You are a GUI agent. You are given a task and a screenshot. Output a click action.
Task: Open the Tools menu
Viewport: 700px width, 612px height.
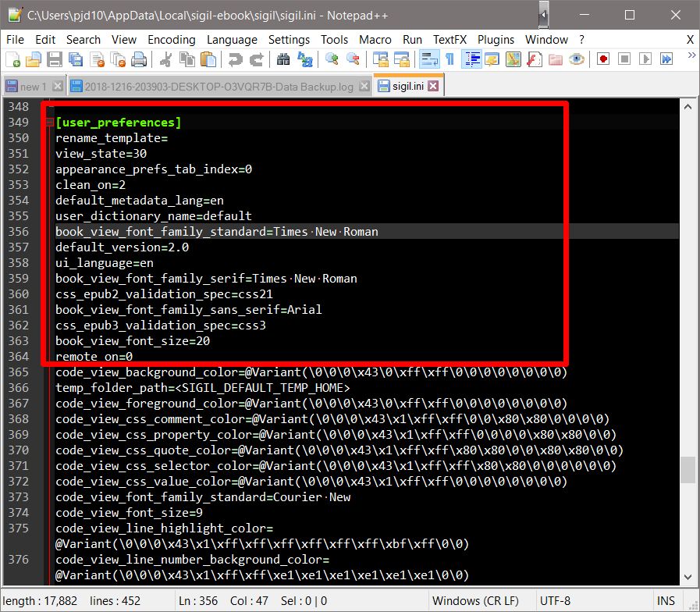[x=334, y=40]
